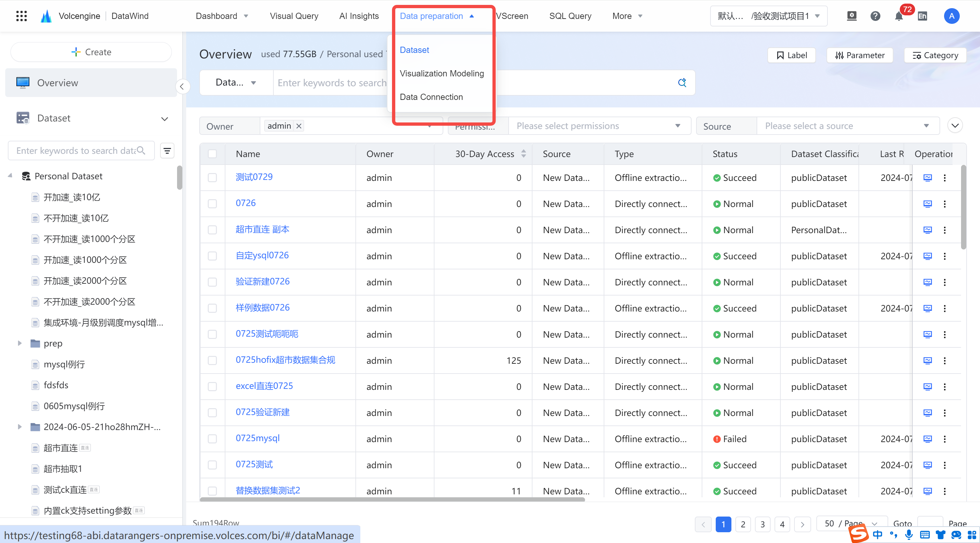Open the project selector 验收测试项目1
The width and height of the screenshot is (980, 543).
pos(768,16)
